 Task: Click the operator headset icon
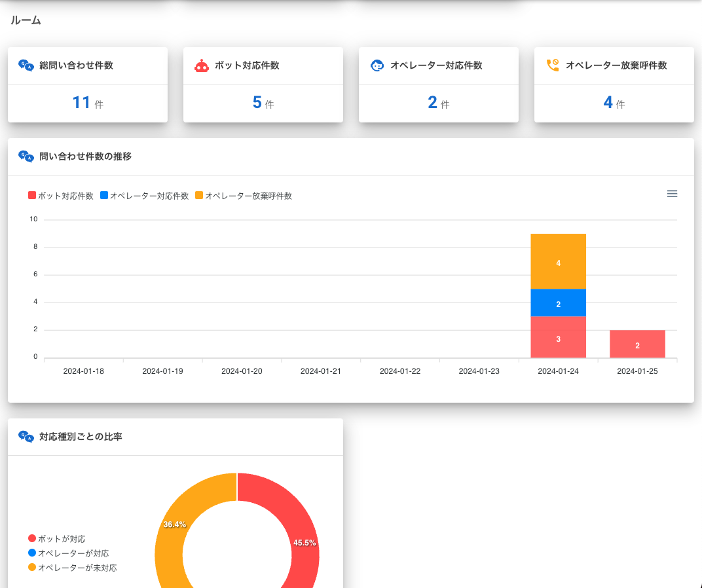377,65
